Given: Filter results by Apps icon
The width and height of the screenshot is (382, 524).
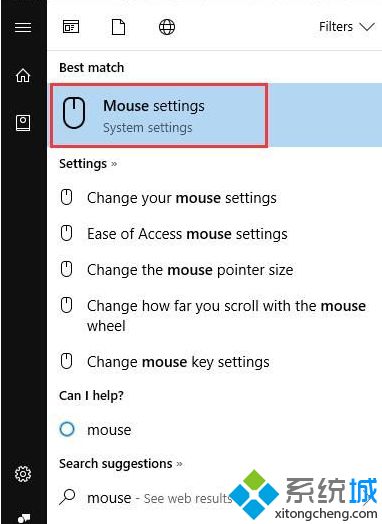Looking at the screenshot, I should 71,27.
